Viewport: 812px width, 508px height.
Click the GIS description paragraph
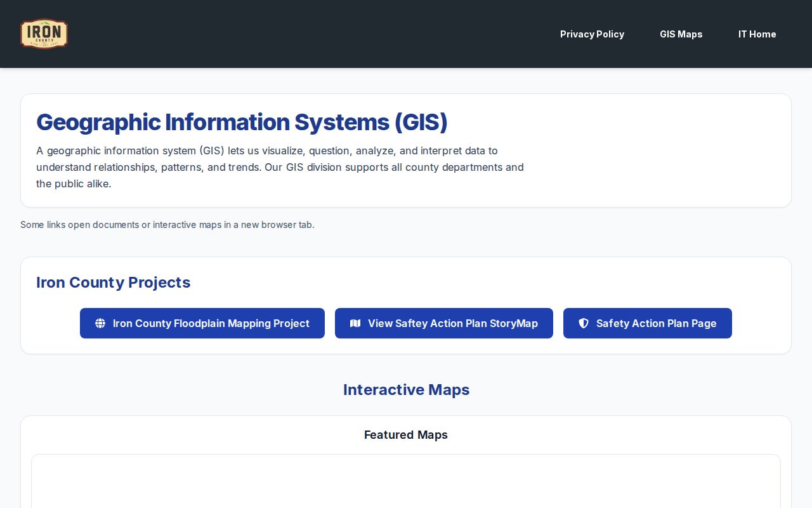point(280,167)
